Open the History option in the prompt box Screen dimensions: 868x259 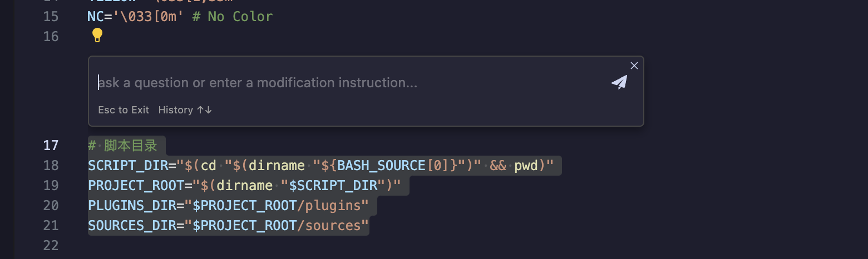pyautogui.click(x=185, y=110)
